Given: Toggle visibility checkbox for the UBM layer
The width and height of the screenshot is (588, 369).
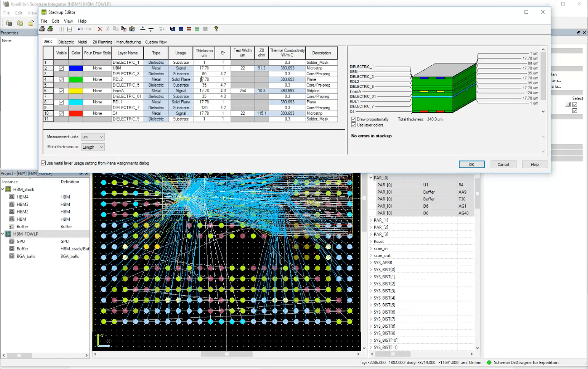Looking at the screenshot, I should pyautogui.click(x=61, y=68).
